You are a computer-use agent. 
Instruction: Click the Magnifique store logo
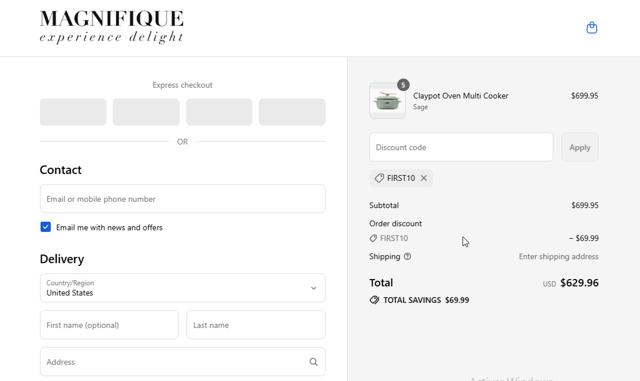tap(111, 27)
